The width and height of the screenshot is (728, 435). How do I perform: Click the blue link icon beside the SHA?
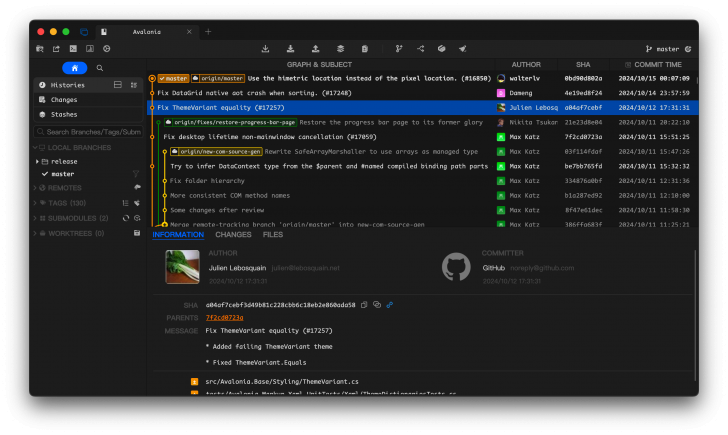point(390,305)
